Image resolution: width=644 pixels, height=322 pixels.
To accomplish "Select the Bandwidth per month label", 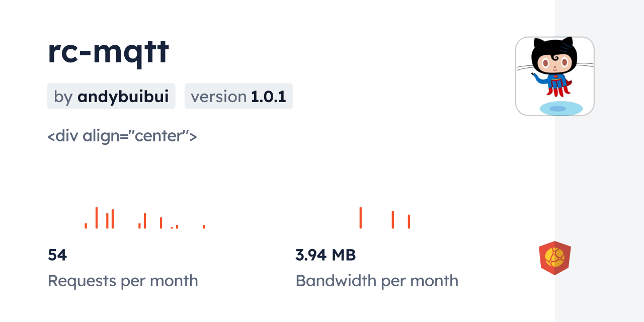I will 377,281.
